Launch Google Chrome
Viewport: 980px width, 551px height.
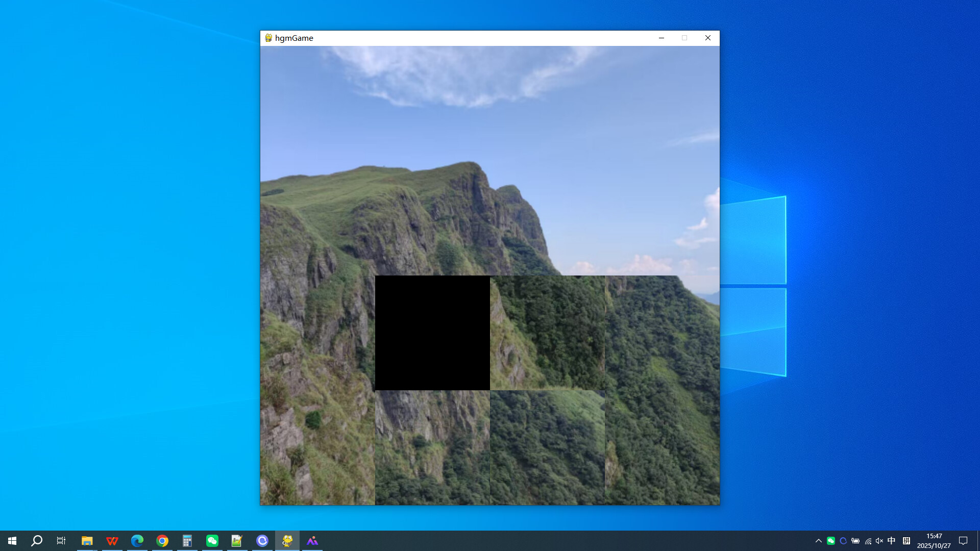click(x=162, y=540)
